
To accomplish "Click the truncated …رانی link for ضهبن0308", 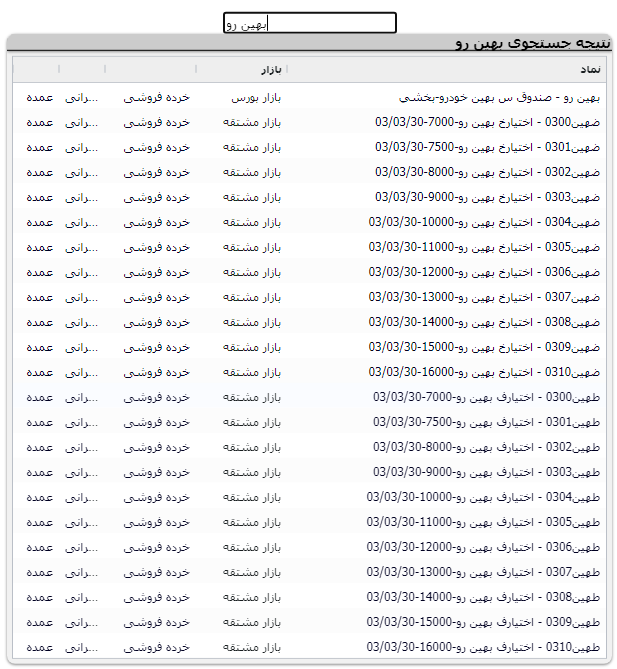I will click(82, 322).
